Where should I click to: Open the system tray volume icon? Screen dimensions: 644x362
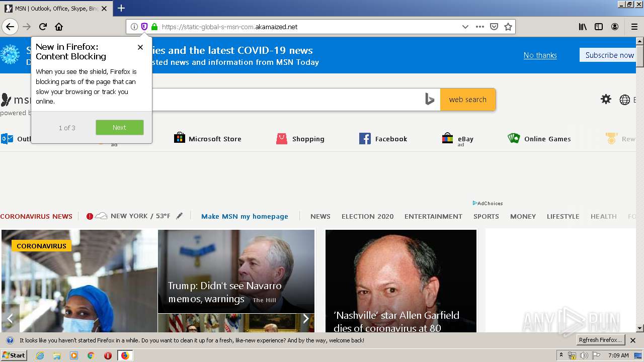click(x=584, y=355)
